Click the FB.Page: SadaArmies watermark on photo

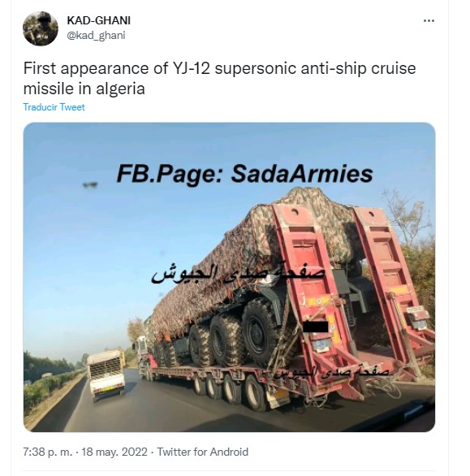coord(244,174)
